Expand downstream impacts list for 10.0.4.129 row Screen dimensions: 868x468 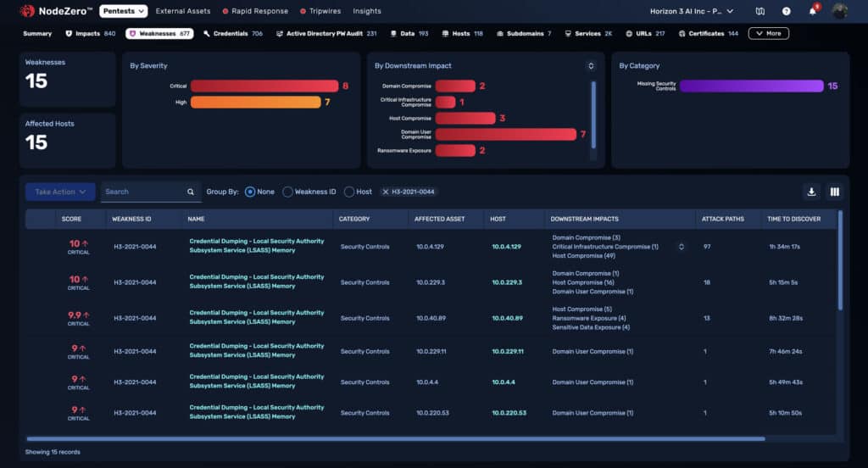click(x=682, y=247)
